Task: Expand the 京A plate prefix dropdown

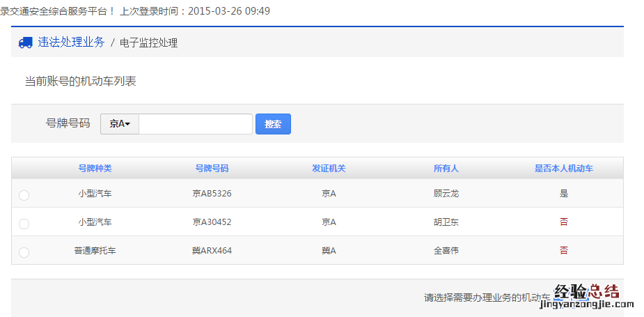Action: pyautogui.click(x=120, y=124)
